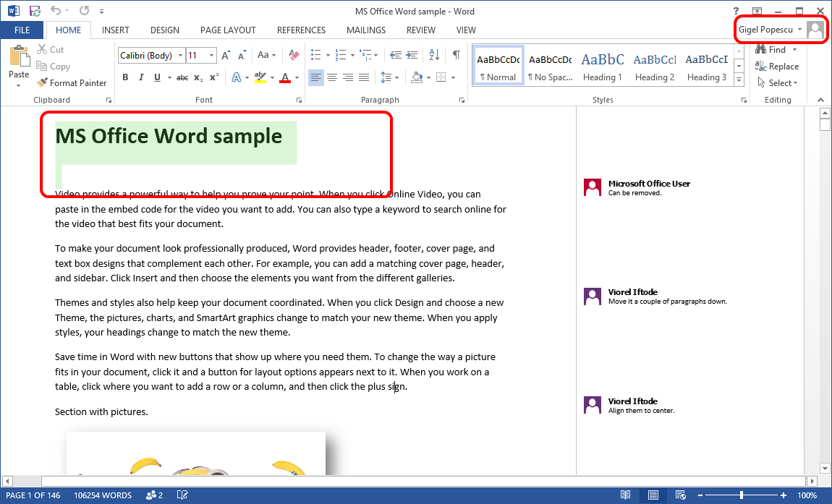Increase paragraph indent
Screen dimensions: 832x504
point(412,55)
